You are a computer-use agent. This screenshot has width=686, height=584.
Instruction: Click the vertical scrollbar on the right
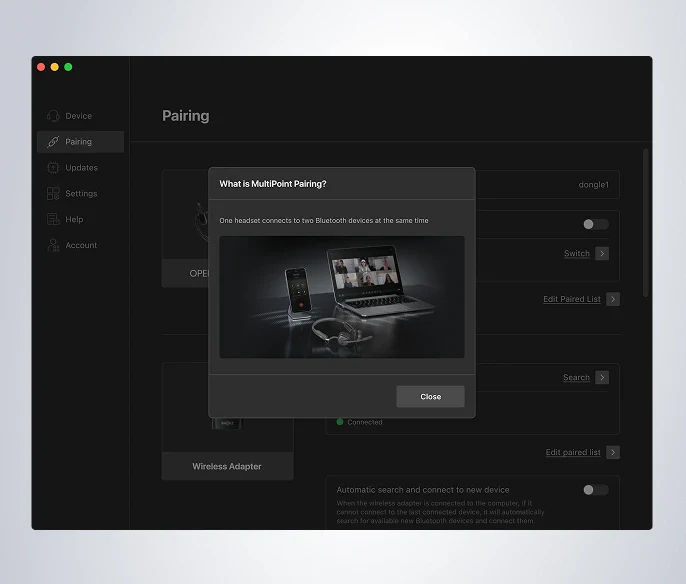point(646,223)
